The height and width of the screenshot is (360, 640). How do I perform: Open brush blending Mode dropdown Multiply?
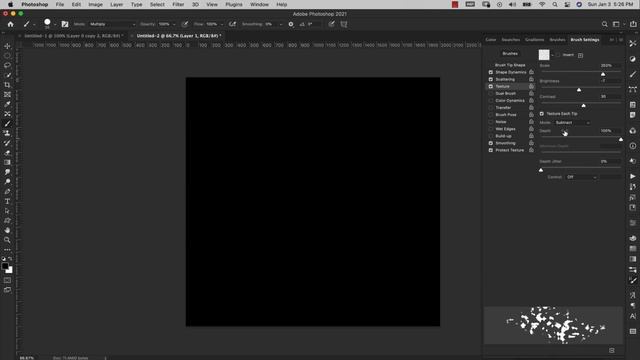[112, 24]
